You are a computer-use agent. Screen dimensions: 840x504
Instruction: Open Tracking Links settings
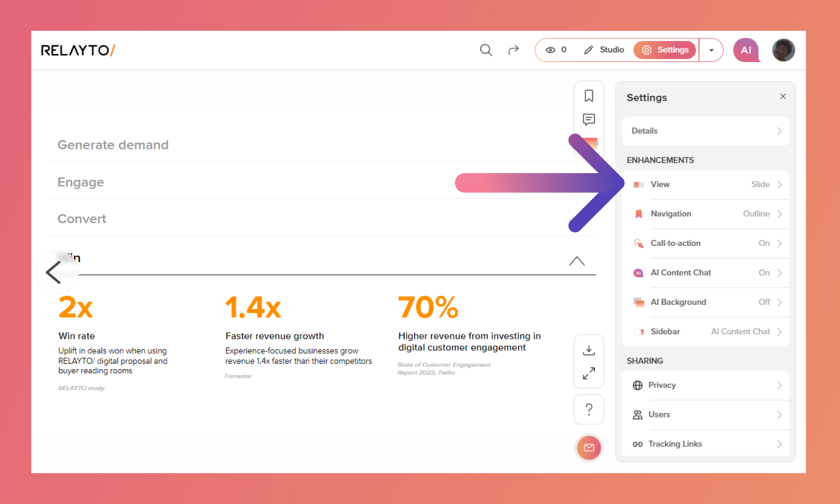(706, 444)
